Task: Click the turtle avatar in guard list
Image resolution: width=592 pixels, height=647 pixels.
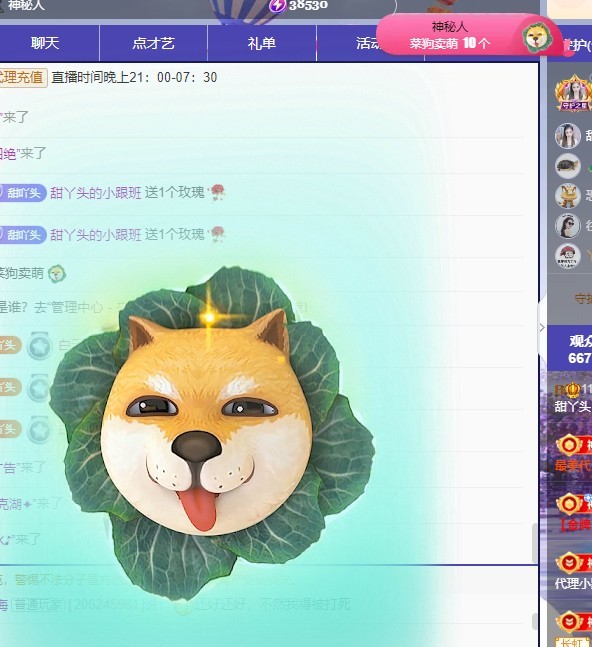Action: 568,166
